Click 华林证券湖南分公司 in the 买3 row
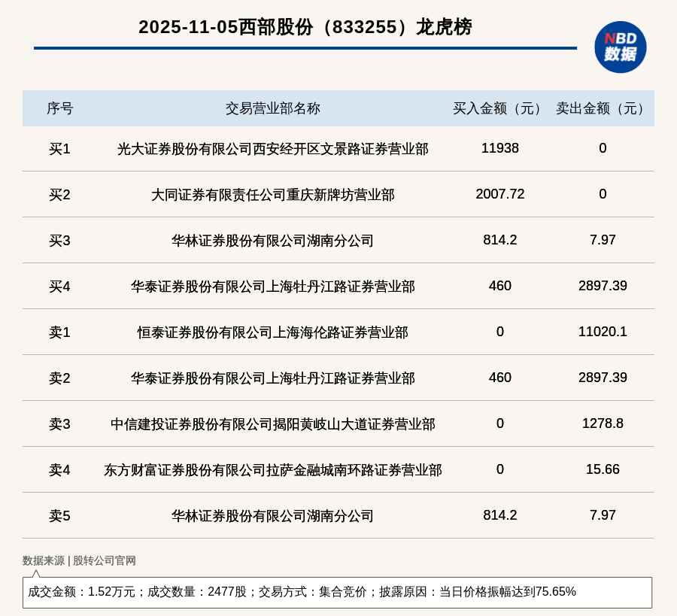677x616 pixels. coord(272,241)
